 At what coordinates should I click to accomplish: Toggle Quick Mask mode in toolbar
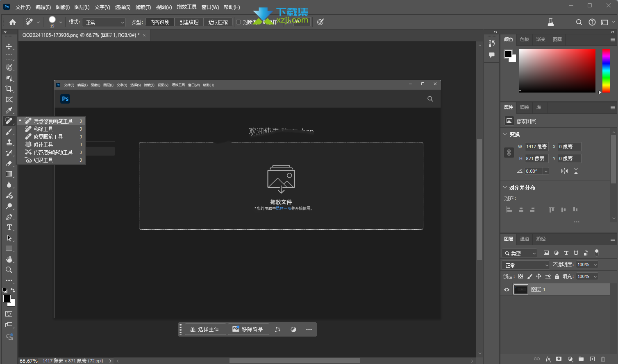[9, 314]
